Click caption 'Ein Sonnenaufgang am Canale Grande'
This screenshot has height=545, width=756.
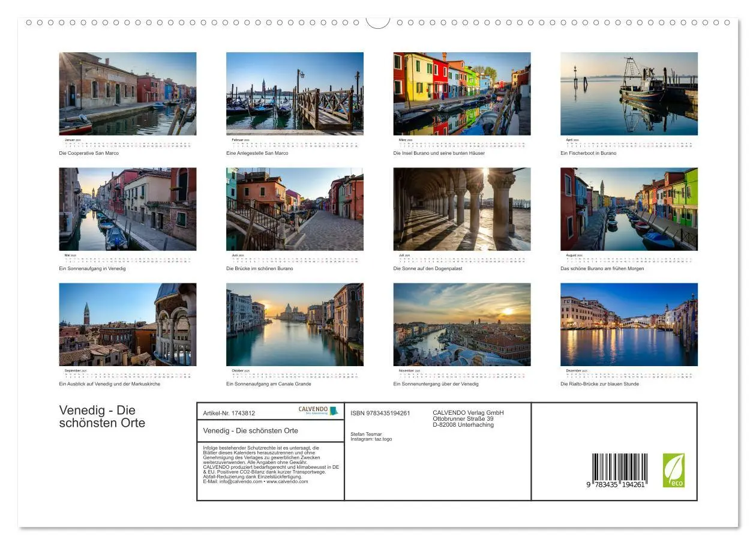click(269, 384)
